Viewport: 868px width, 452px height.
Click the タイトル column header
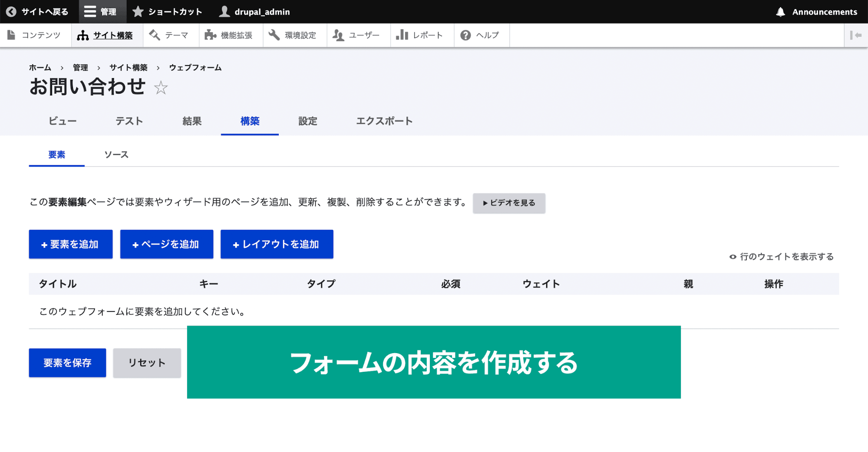coord(58,284)
